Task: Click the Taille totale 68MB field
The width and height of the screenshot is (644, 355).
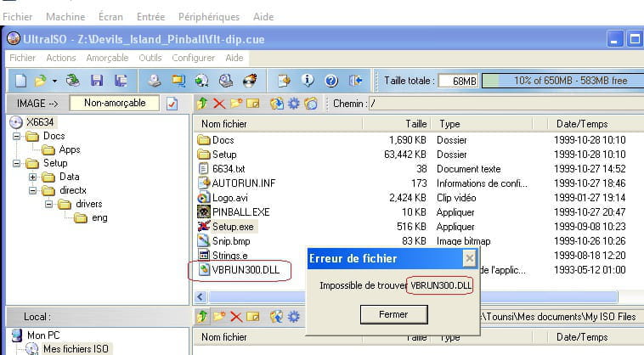Action: click(458, 81)
